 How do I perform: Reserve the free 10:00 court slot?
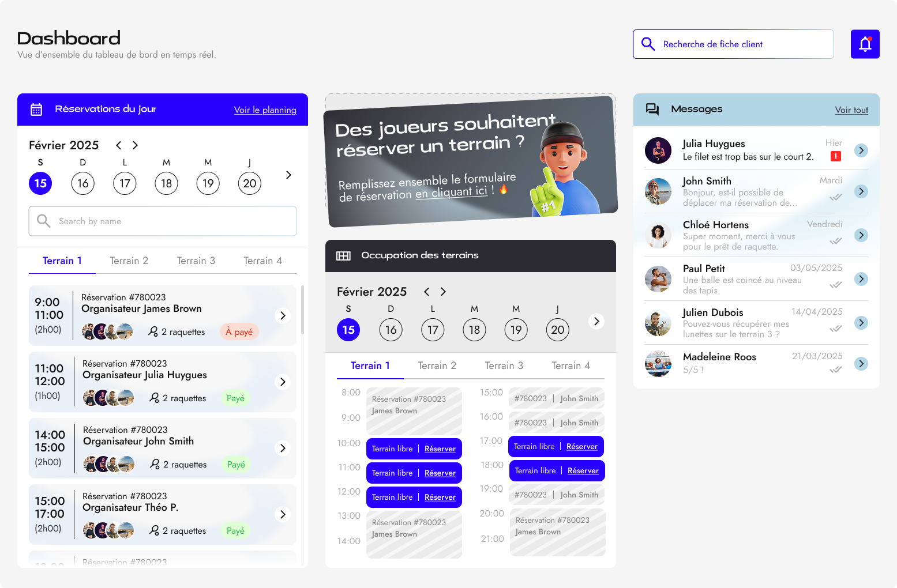pyautogui.click(x=440, y=449)
